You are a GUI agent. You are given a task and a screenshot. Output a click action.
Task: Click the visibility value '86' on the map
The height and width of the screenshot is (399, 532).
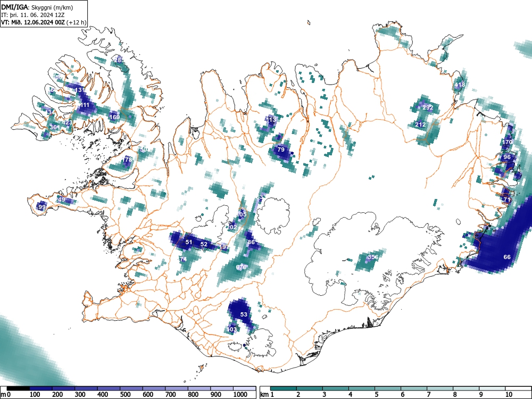252,242
